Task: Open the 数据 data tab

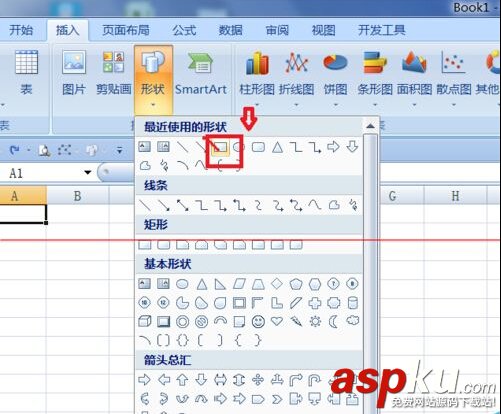Action: 230,30
